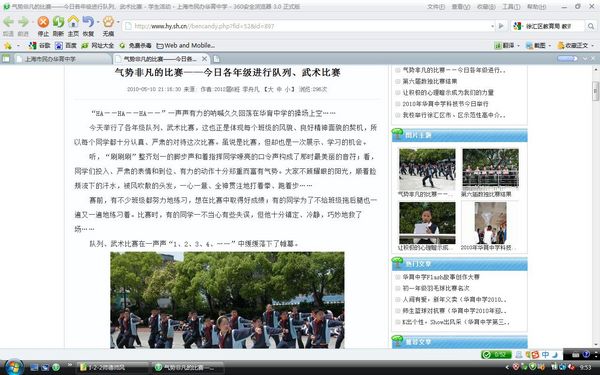Click the favorites star icon in bookmarks bar
Image resolution: width=600 pixels, height=375 pixels.
7,46
